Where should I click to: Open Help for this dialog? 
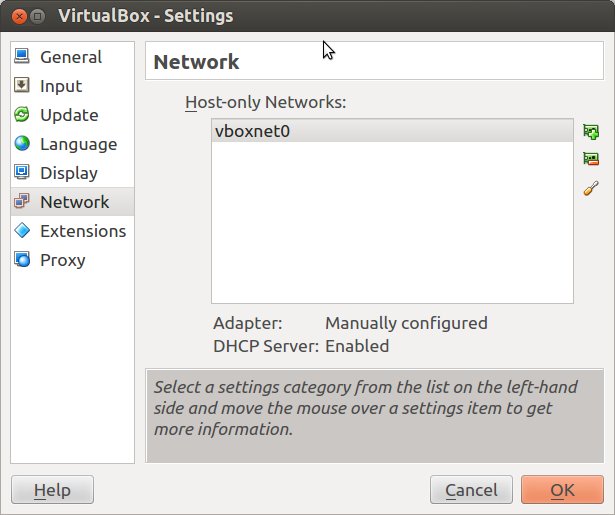click(53, 490)
